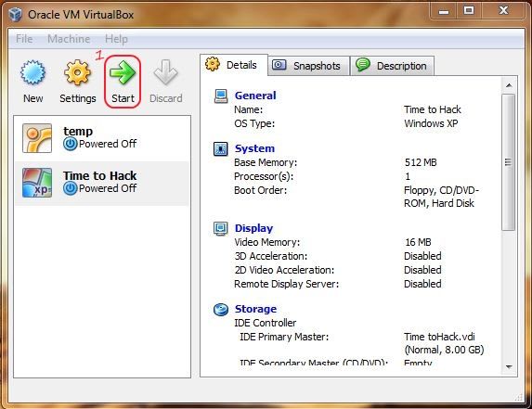Click the Discard toolbar button

click(x=165, y=82)
